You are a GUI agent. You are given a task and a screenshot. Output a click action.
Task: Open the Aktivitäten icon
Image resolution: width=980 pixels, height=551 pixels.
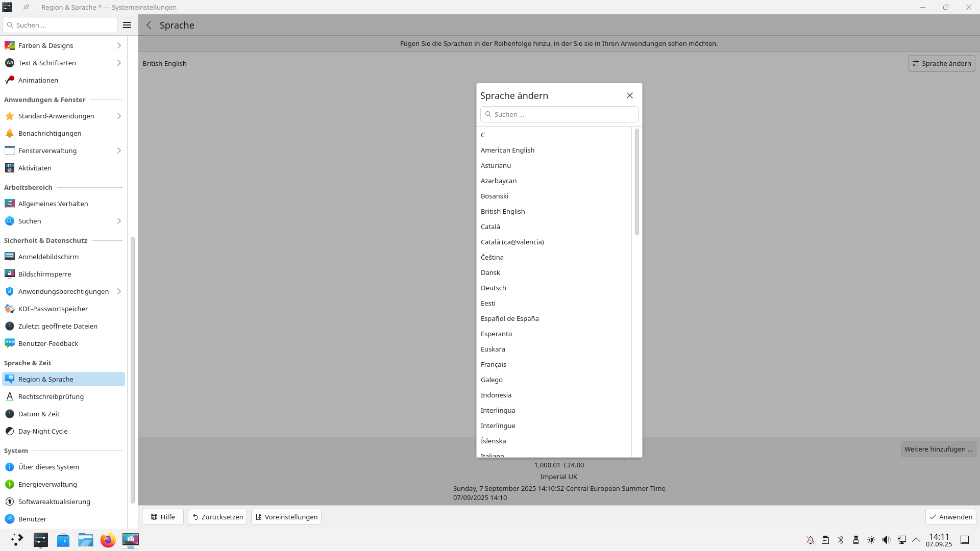click(9, 168)
